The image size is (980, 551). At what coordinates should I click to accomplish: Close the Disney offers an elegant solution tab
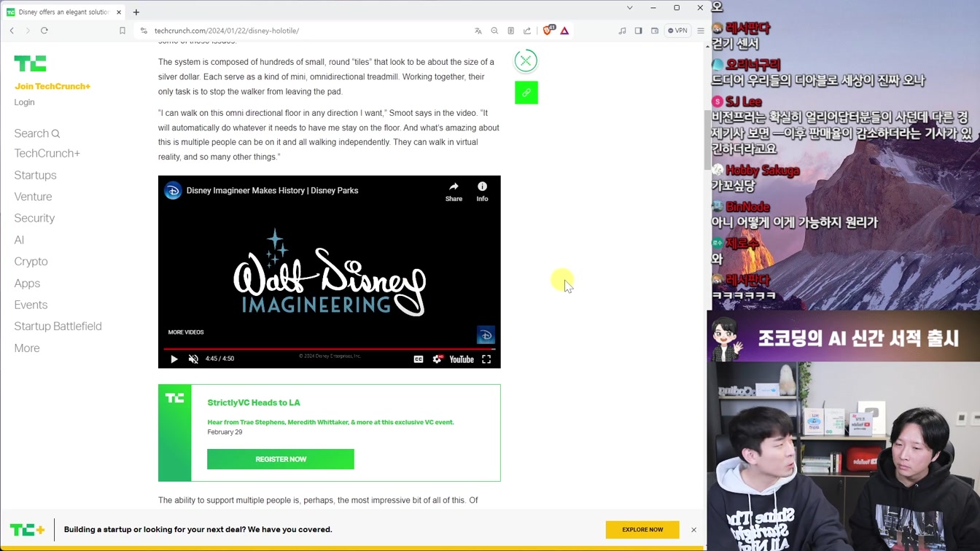(119, 12)
